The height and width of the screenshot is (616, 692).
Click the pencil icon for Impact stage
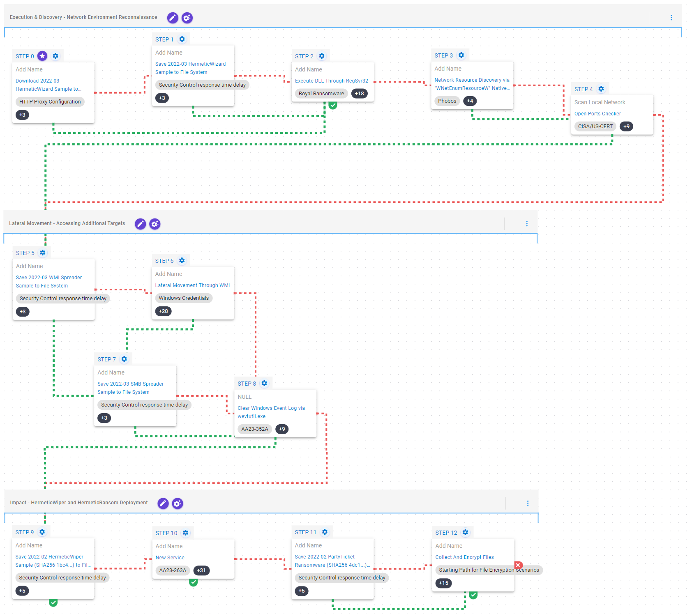pyautogui.click(x=163, y=503)
